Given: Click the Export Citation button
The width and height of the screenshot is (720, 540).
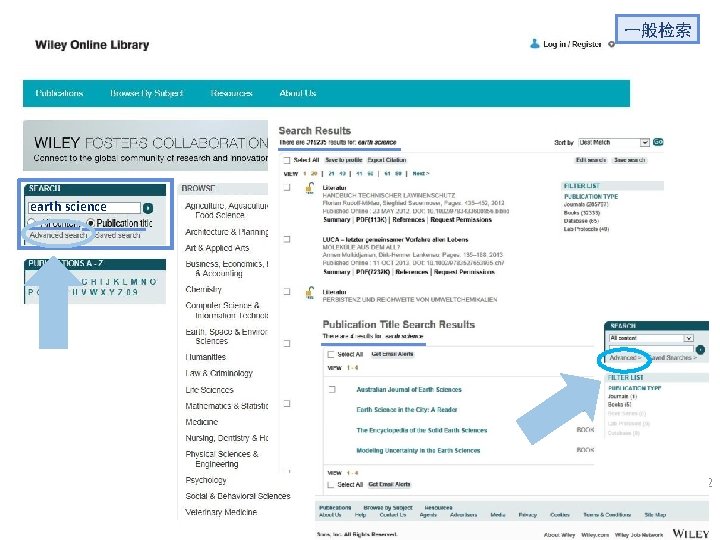Looking at the screenshot, I should (x=387, y=160).
